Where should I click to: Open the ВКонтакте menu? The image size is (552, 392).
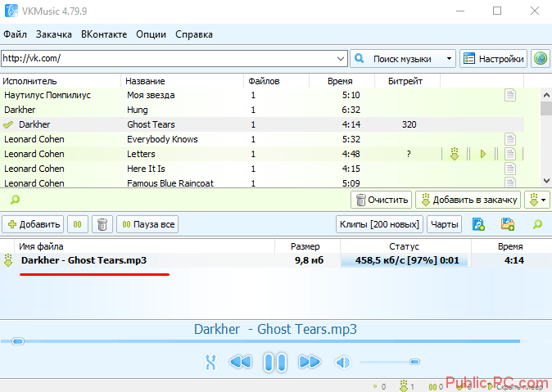(104, 34)
